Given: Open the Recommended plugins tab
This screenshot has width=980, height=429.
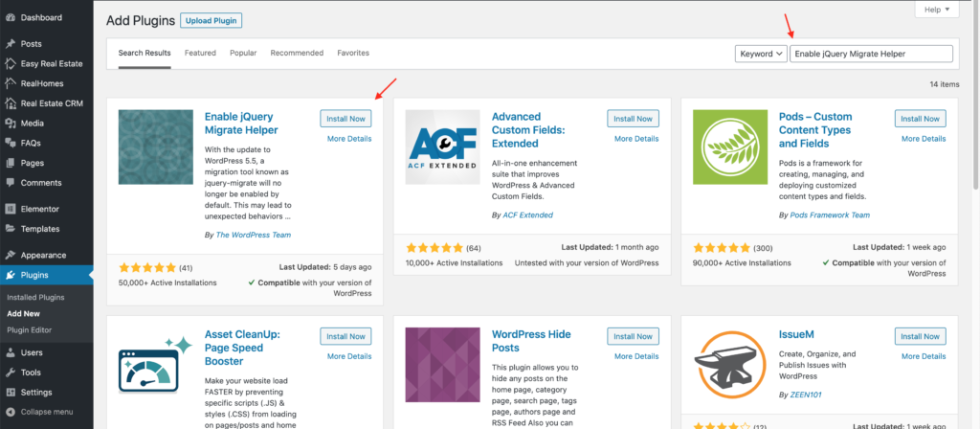Looking at the screenshot, I should coord(297,54).
